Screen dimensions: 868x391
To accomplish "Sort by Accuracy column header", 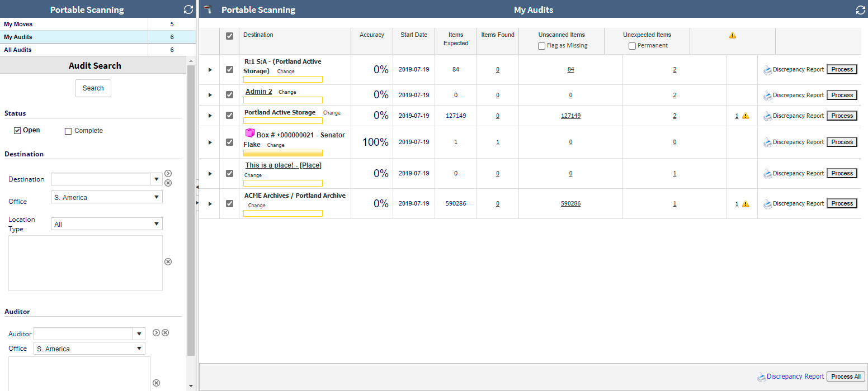I will point(372,35).
